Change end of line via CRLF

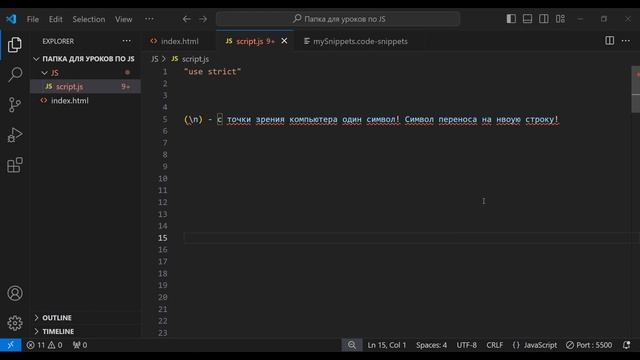pyautogui.click(x=494, y=345)
